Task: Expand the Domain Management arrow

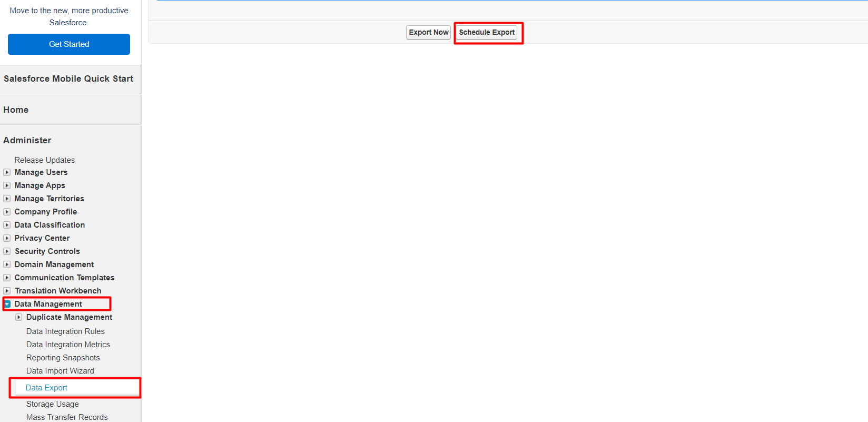Action: click(x=7, y=264)
